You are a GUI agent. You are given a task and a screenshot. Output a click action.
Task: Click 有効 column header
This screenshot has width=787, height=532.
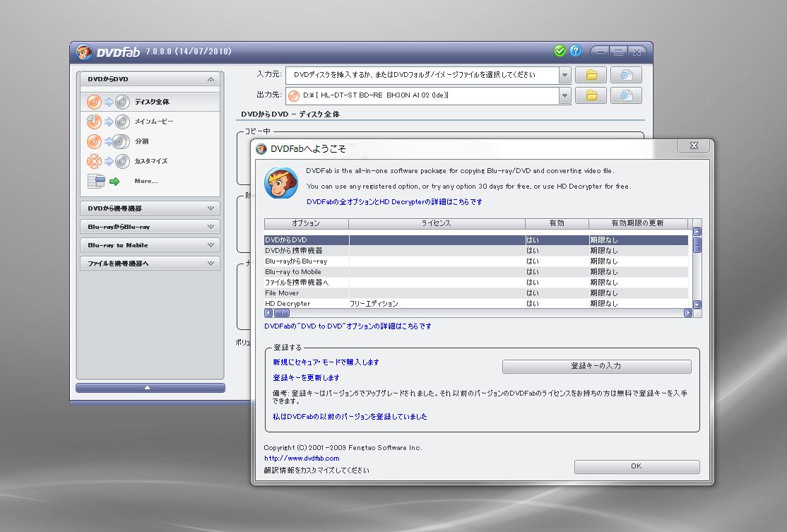click(557, 223)
